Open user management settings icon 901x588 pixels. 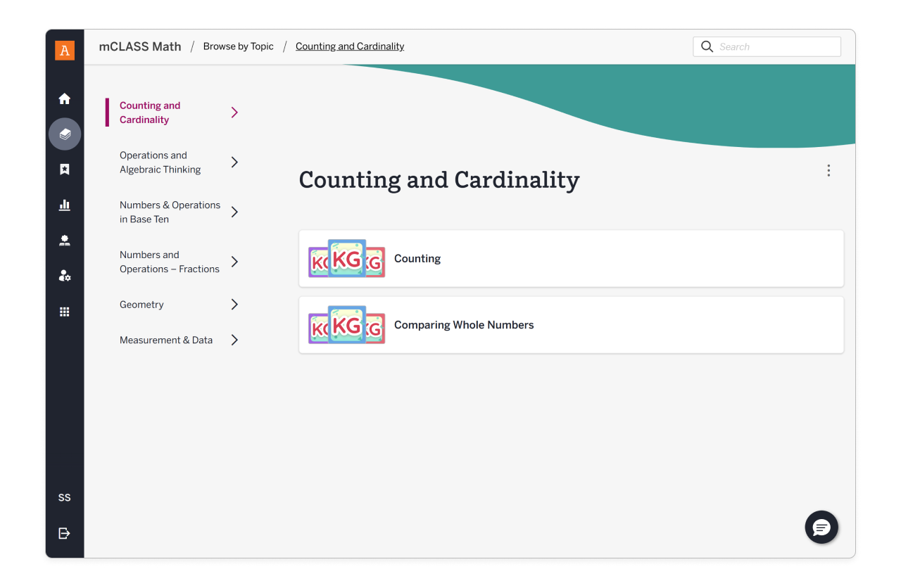coord(64,276)
